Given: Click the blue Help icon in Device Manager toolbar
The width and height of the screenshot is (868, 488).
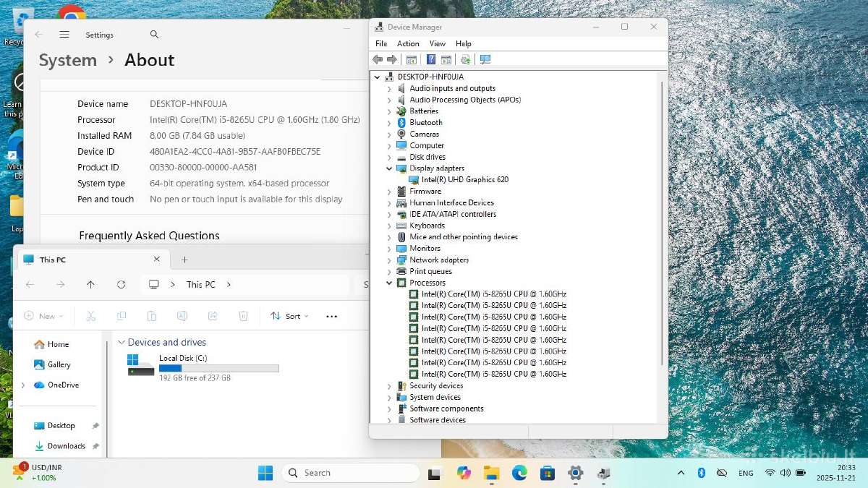Looking at the screenshot, I should (431, 59).
